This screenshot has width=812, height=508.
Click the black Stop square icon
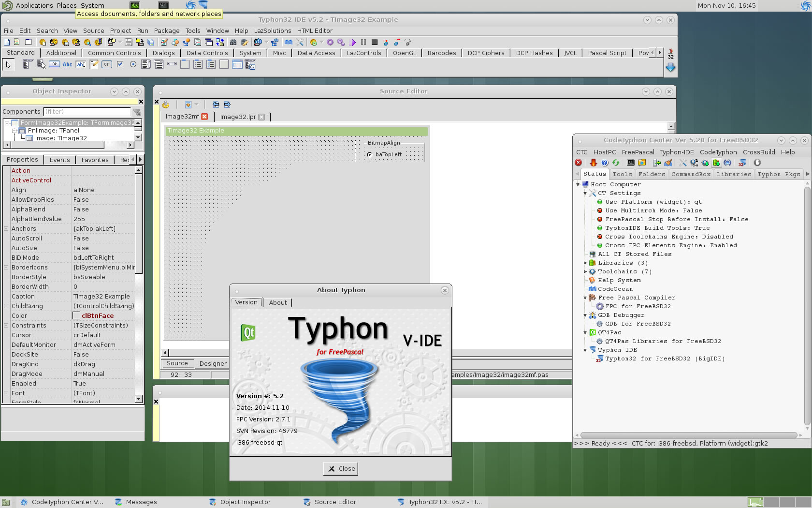[374, 42]
